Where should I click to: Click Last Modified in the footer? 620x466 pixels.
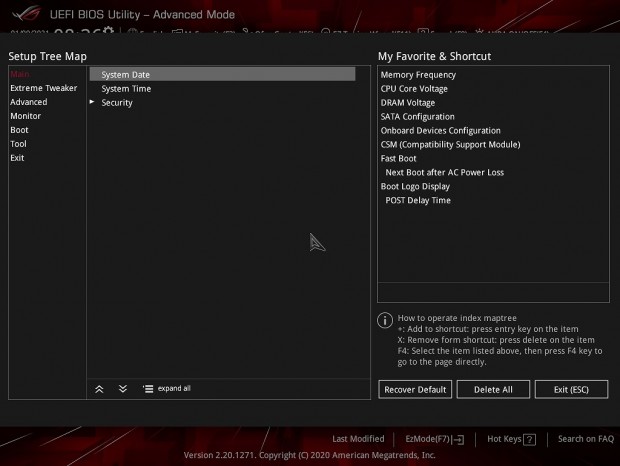(358, 439)
